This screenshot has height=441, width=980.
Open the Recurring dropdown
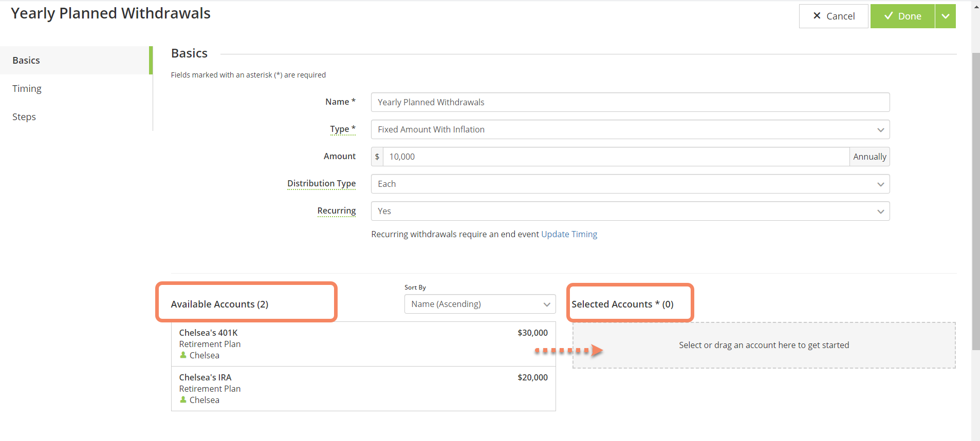point(630,211)
